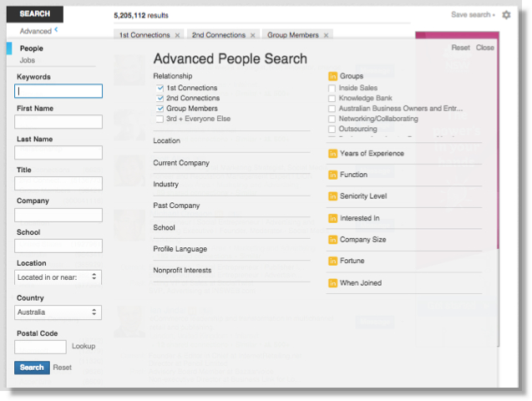Click Close on the Advanced People Search
This screenshot has height=401, width=532.
(x=484, y=48)
